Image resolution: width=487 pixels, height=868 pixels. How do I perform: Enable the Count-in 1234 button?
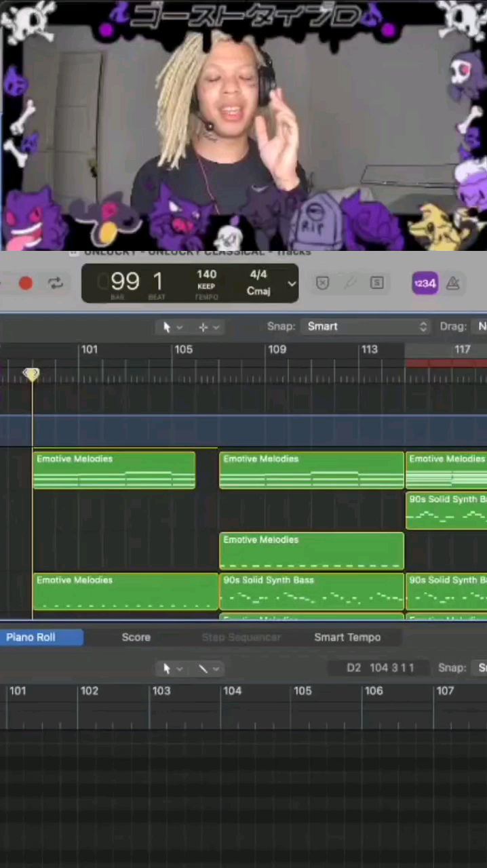(x=425, y=283)
